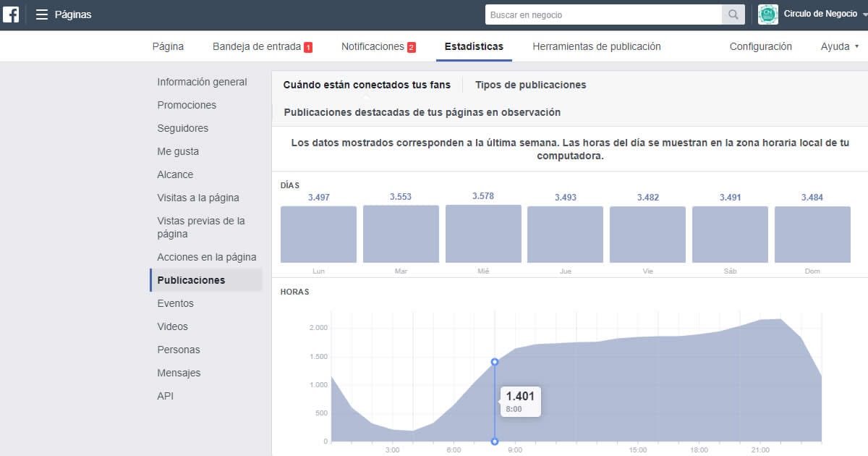Click the Facebook logo icon
Image resolution: width=868 pixels, height=456 pixels.
[10, 14]
